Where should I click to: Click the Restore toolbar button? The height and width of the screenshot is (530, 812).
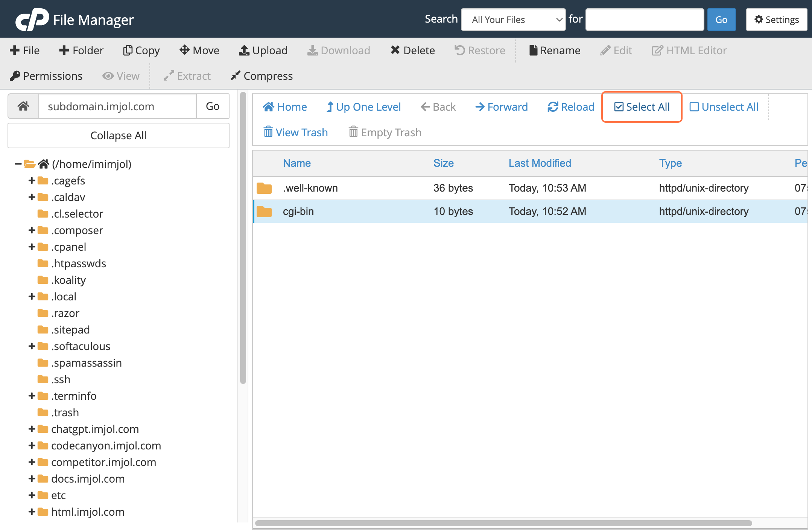point(480,50)
